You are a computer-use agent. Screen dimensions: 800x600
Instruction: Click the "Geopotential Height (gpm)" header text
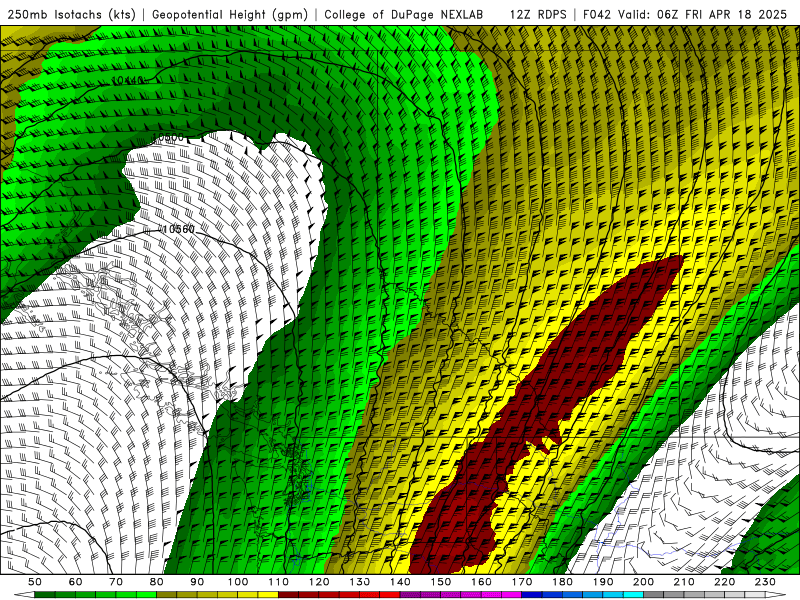[230, 14]
